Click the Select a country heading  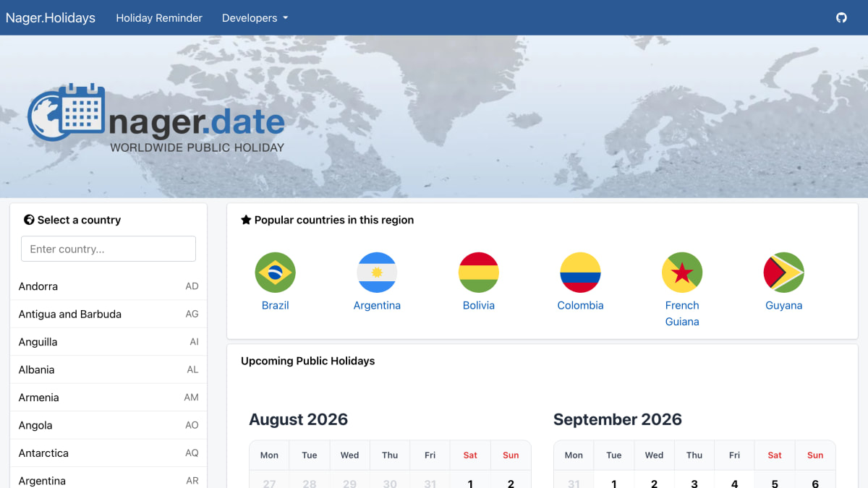(x=72, y=220)
